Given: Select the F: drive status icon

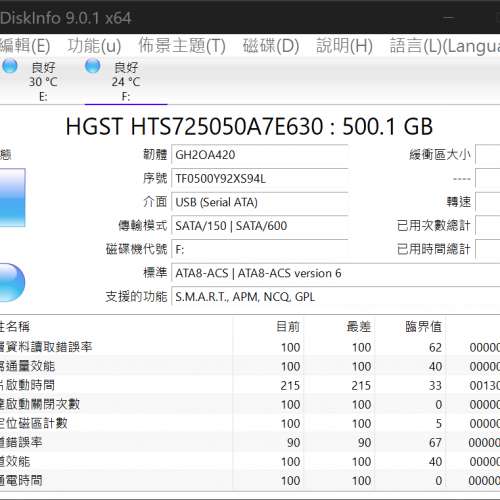Looking at the screenshot, I should [92, 66].
